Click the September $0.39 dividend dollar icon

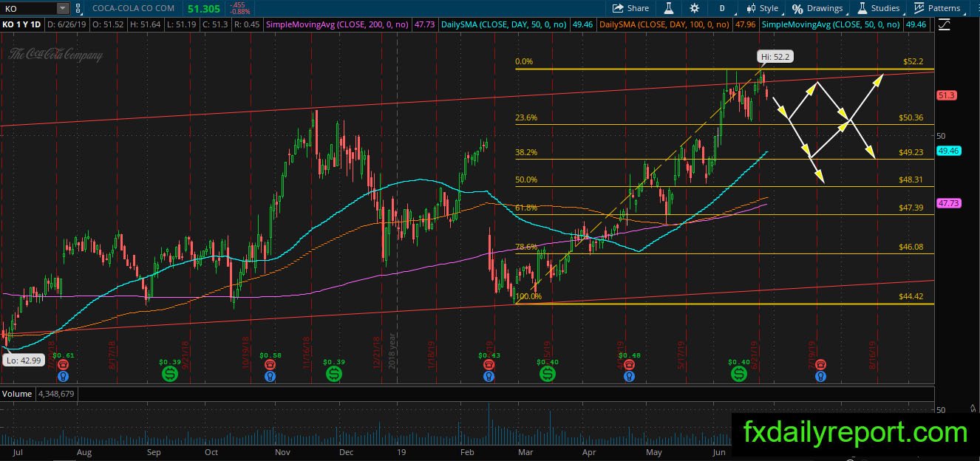point(170,375)
